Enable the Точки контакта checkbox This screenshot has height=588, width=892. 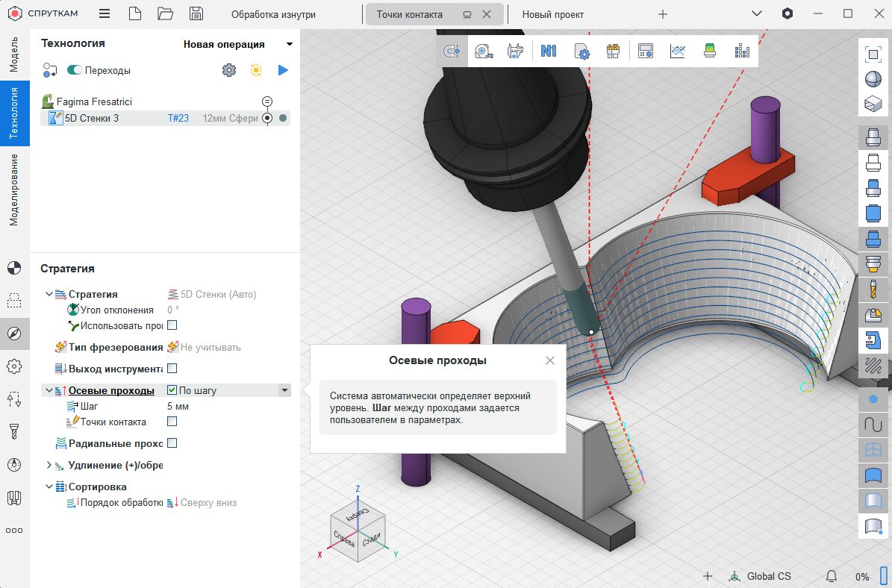pos(172,422)
